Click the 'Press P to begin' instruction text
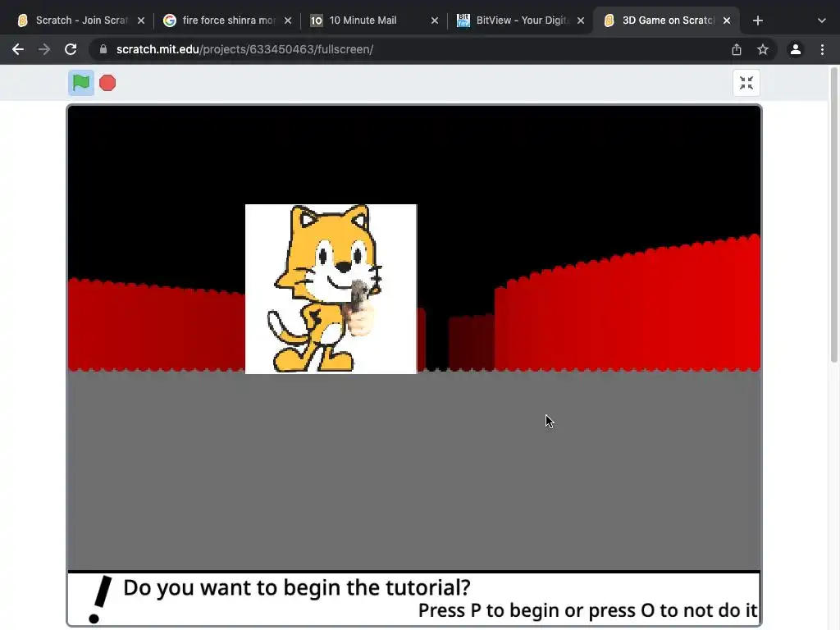This screenshot has width=840, height=630. (587, 610)
